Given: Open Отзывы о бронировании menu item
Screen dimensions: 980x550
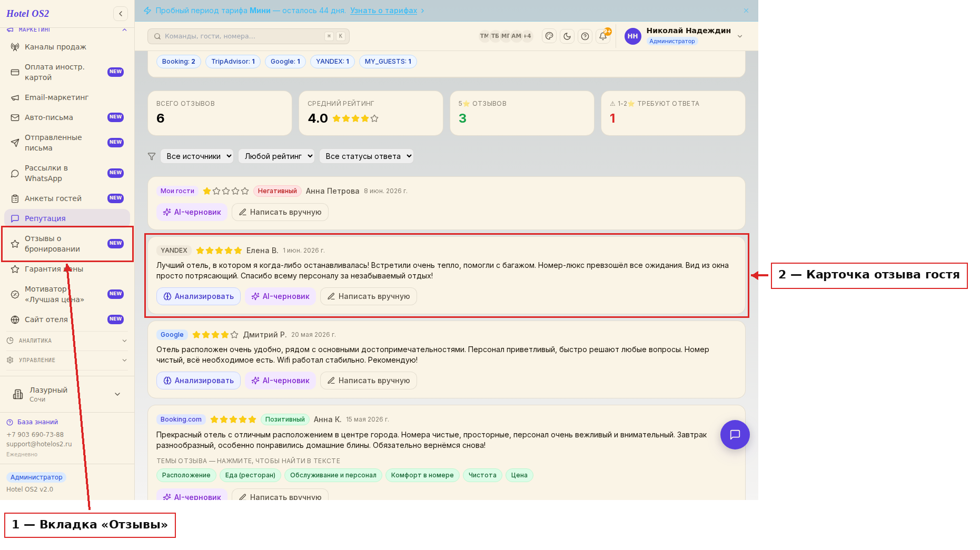Looking at the screenshot, I should (x=67, y=244).
